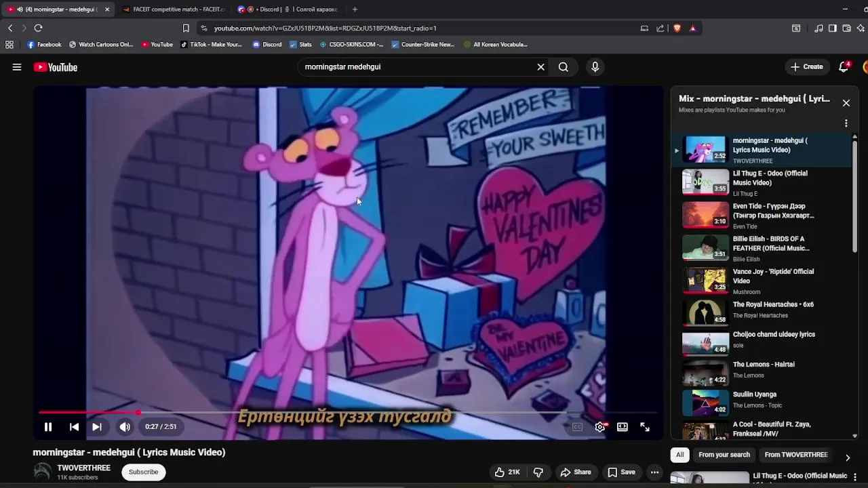Save video to a playlist
The height and width of the screenshot is (488, 868).
(621, 472)
